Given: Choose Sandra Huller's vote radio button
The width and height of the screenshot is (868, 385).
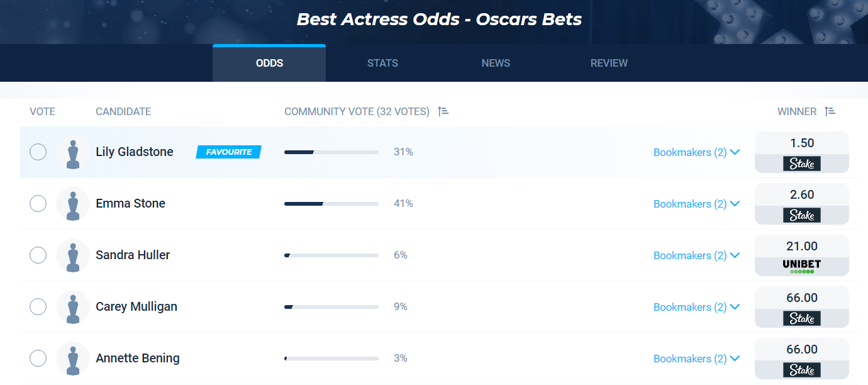Looking at the screenshot, I should pyautogui.click(x=38, y=255).
